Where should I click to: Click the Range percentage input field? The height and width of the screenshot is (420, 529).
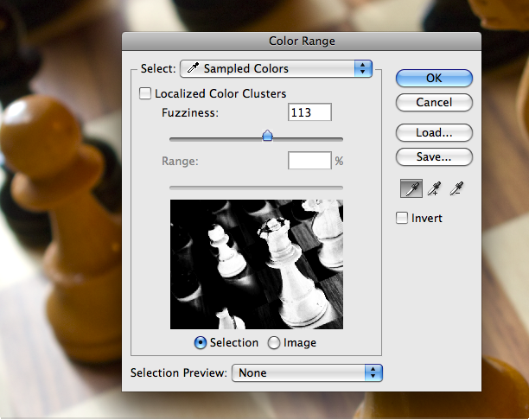(x=309, y=161)
